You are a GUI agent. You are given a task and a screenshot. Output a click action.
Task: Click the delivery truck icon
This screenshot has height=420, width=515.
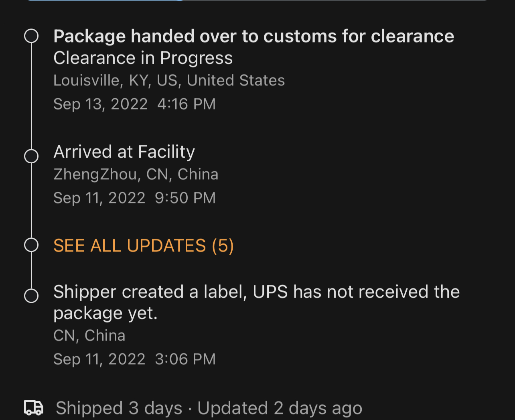(x=34, y=407)
